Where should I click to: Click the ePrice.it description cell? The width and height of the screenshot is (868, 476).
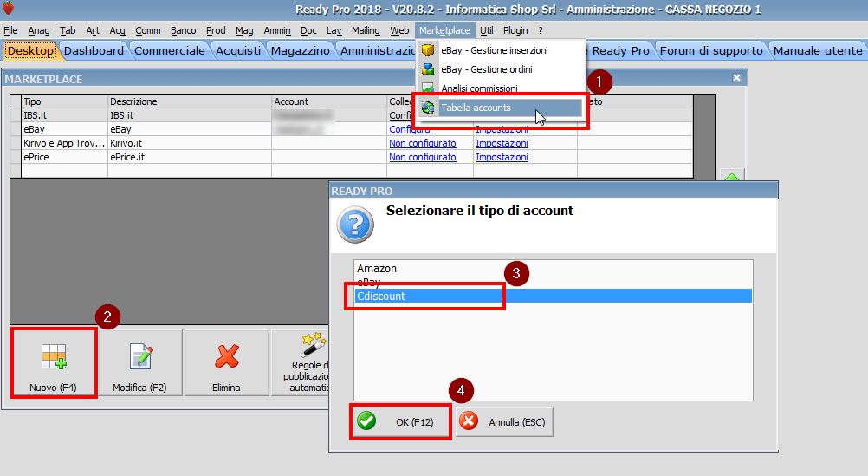(x=190, y=157)
